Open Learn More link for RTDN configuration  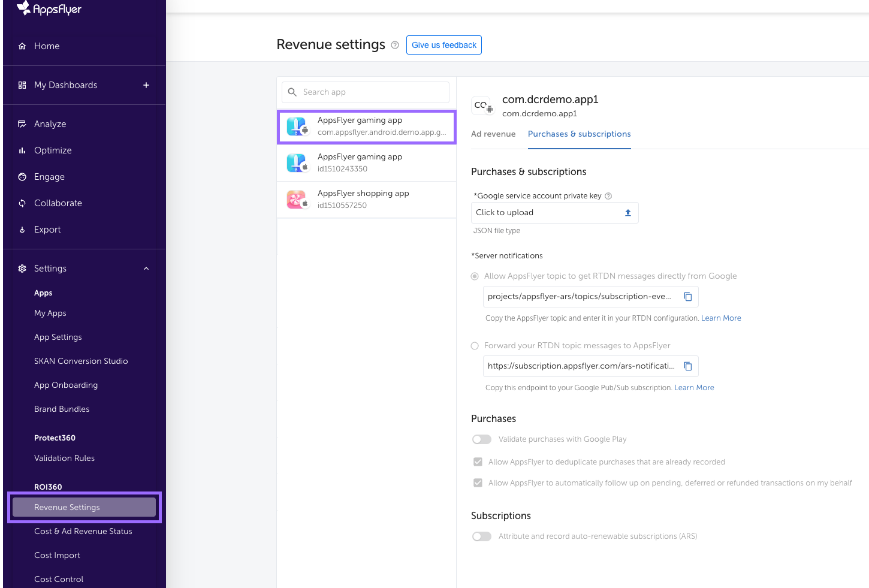click(721, 318)
